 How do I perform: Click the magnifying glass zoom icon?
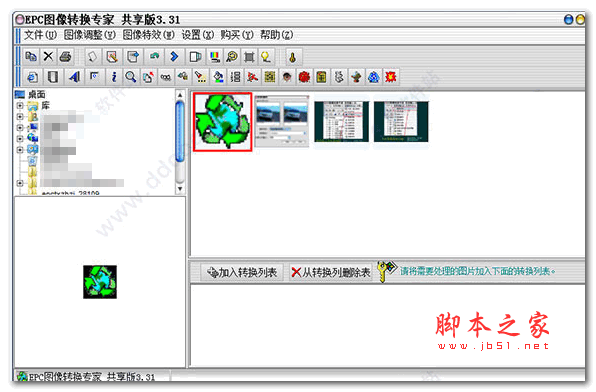pyautogui.click(x=131, y=77)
